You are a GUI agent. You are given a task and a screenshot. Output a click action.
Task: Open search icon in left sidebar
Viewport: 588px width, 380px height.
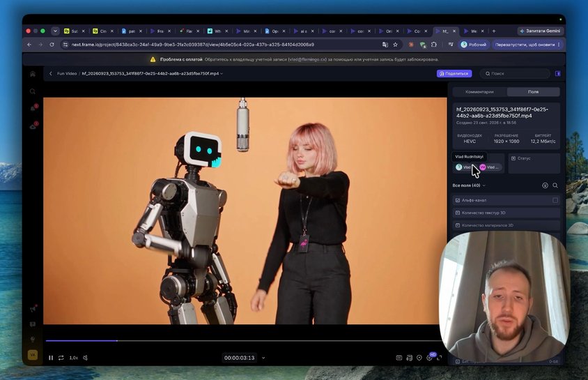33,91
